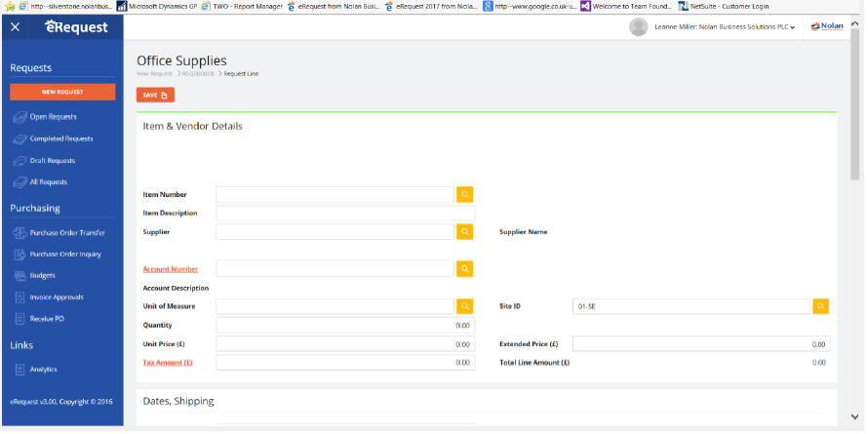Click the Supplier lookup search icon
868x434 pixels.
[x=465, y=232]
